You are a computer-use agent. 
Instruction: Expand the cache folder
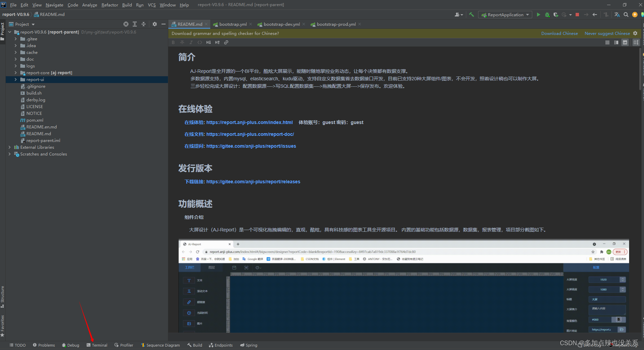click(x=16, y=52)
